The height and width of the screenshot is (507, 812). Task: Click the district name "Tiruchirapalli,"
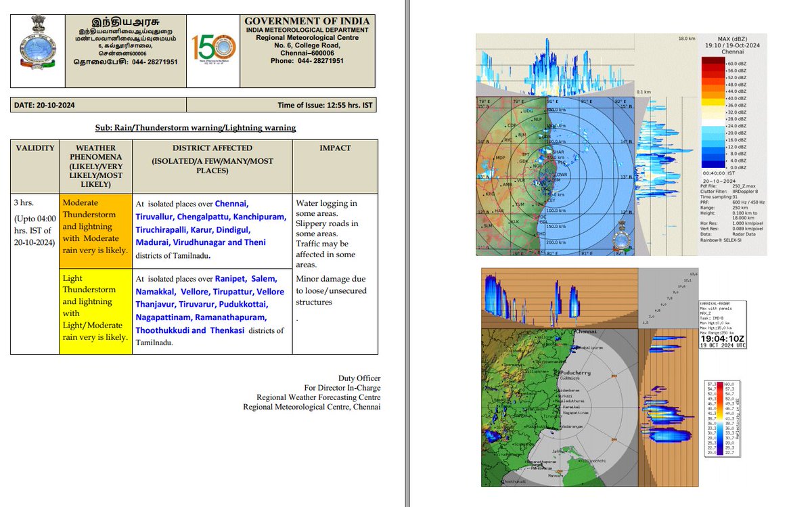point(161,230)
